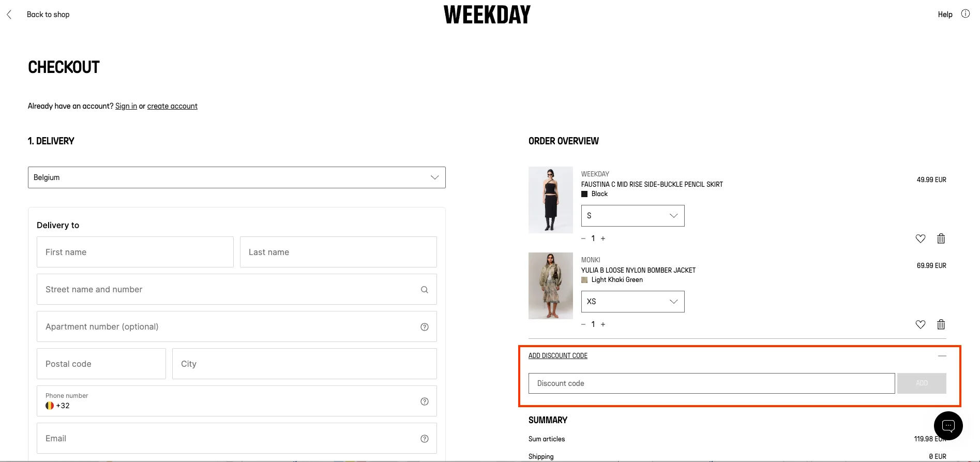Change the bomber jacket size from XS
This screenshot has height=462, width=980.
point(632,302)
